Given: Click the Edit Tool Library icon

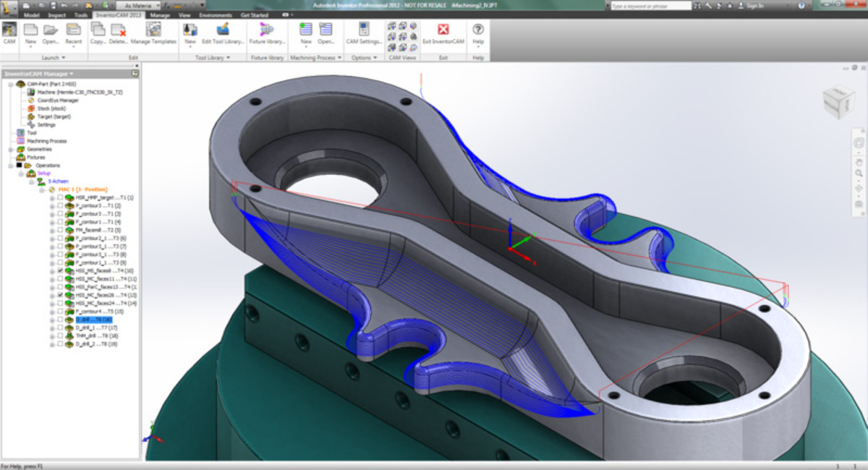Looking at the screenshot, I should [223, 34].
